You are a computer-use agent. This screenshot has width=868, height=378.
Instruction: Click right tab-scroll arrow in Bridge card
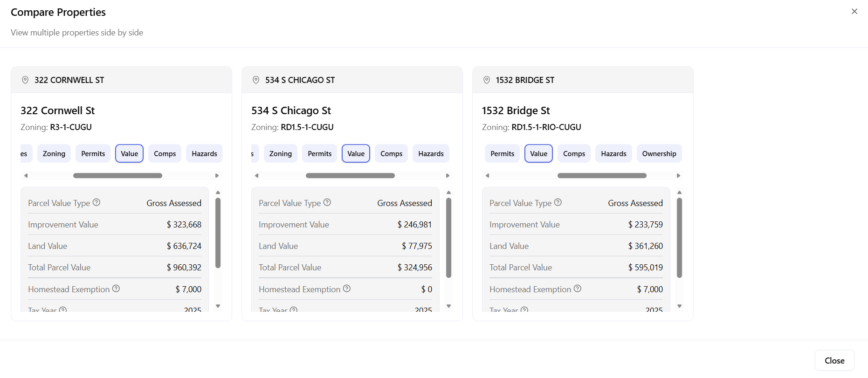click(678, 176)
